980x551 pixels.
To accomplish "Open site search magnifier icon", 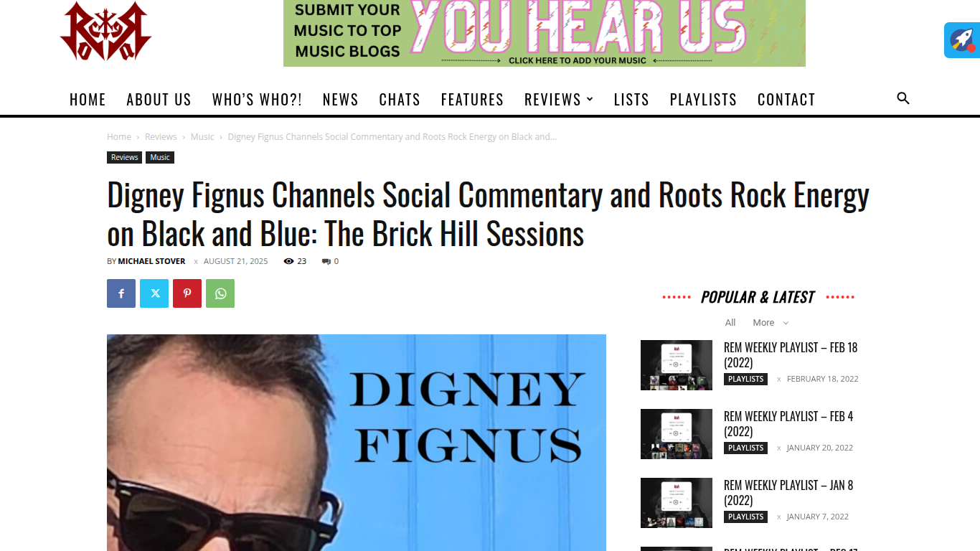I will pyautogui.click(x=903, y=98).
